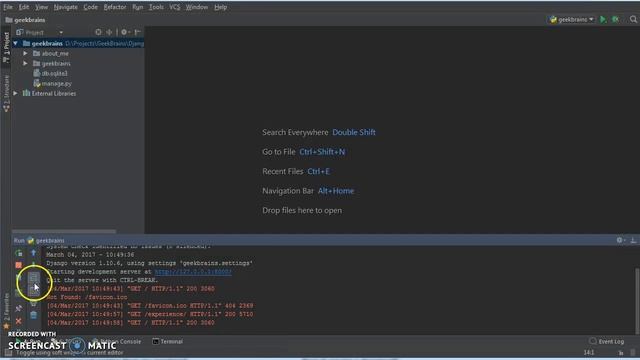
Task: Open Project panel settings gear
Action: pyautogui.click(x=124, y=32)
